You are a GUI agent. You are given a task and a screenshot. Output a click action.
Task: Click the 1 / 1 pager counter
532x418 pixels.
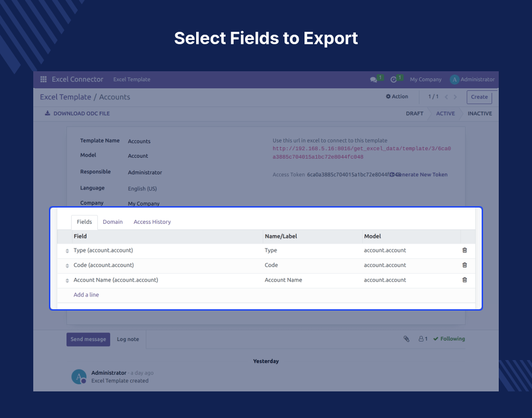tap(433, 97)
